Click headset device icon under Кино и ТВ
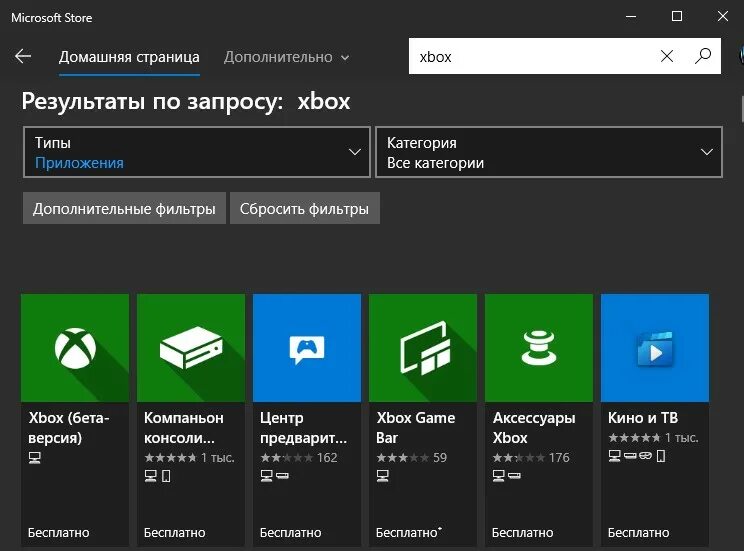 [x=645, y=456]
